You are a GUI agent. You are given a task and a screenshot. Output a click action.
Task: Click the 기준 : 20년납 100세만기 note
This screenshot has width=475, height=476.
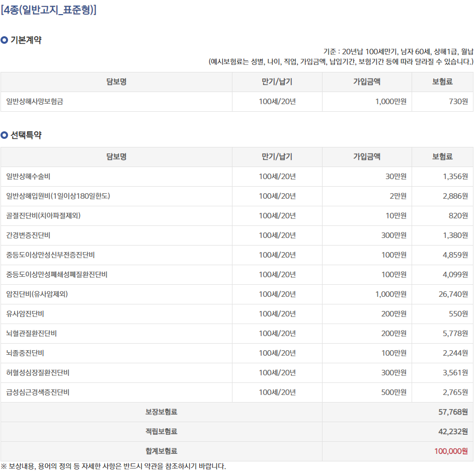[x=398, y=52]
